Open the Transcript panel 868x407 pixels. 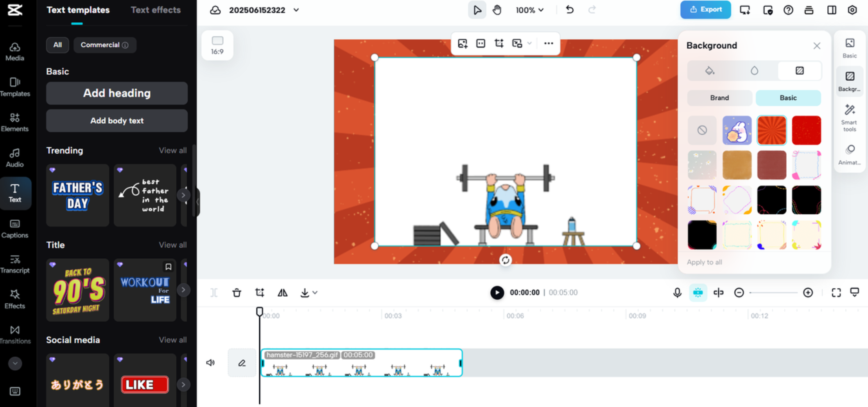15,263
